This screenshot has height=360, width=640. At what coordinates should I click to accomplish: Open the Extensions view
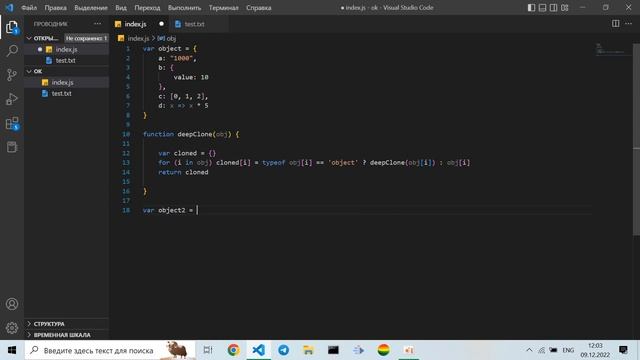12,123
